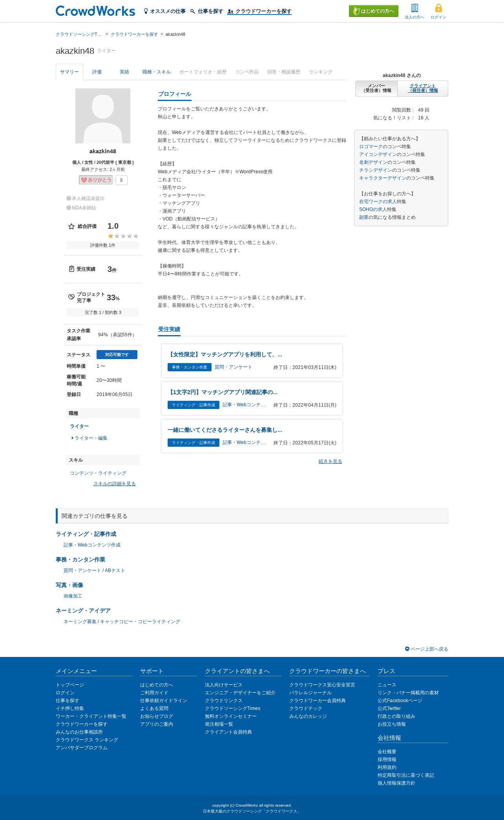Click ページ上部へ戻る link text
The width and height of the screenshot is (504, 820).
429,649
